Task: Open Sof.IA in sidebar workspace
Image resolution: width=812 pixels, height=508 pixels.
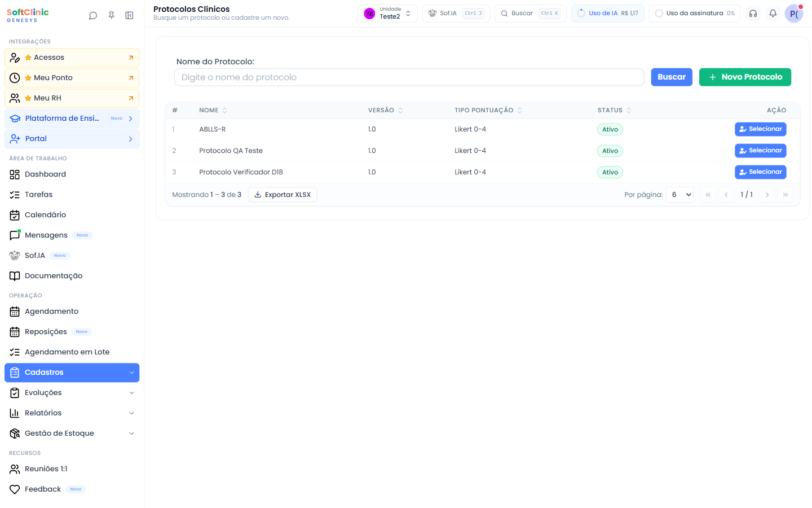Action: click(x=72, y=256)
